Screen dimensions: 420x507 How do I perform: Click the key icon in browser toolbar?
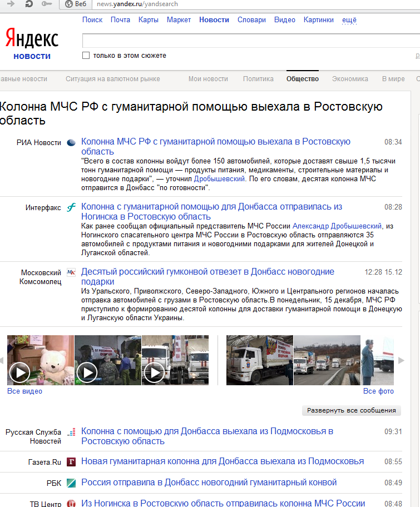(47, 4)
